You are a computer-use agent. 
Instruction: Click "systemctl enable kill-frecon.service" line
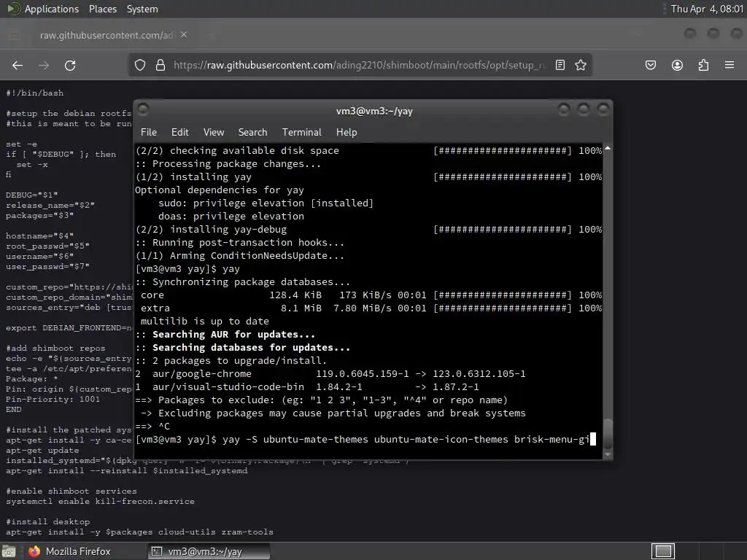100,501
